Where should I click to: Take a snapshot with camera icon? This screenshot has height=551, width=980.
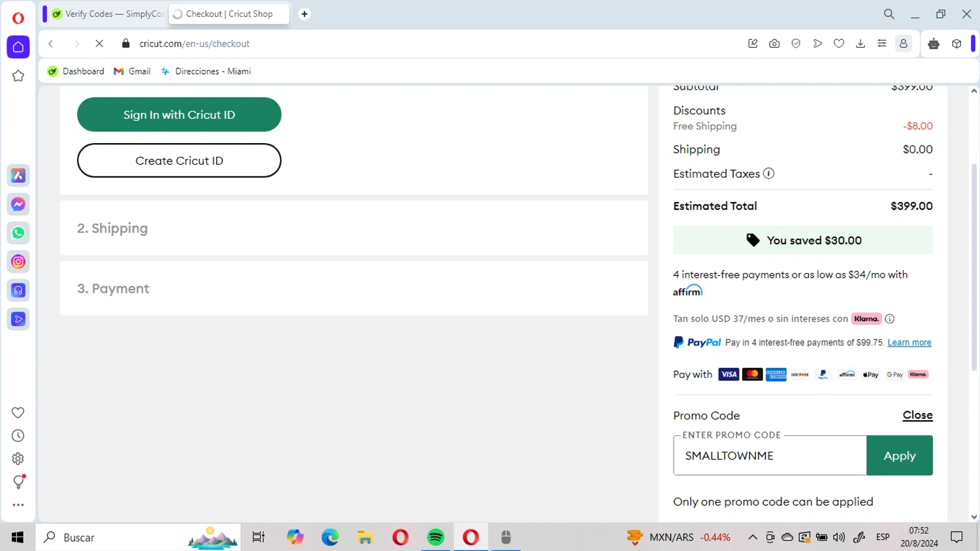774,44
